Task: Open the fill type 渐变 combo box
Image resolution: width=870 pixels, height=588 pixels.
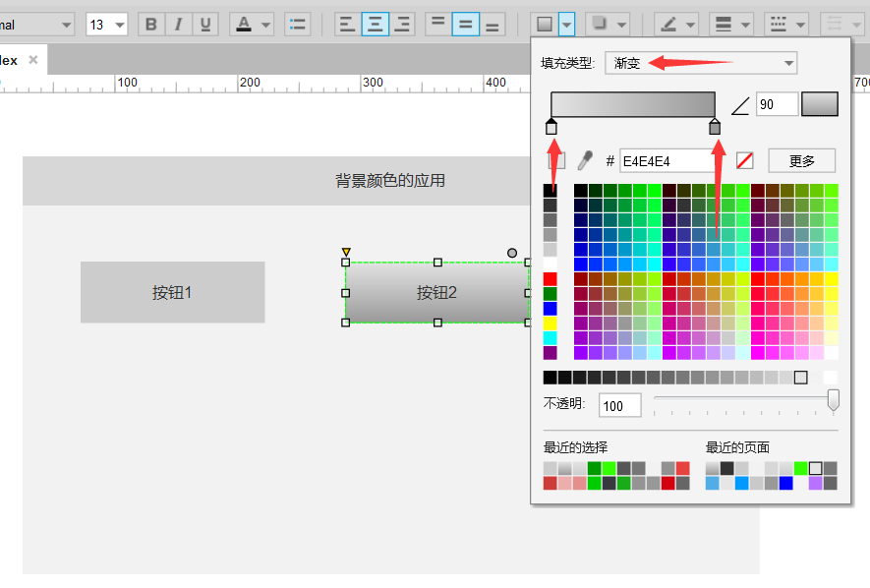Action: coord(701,63)
